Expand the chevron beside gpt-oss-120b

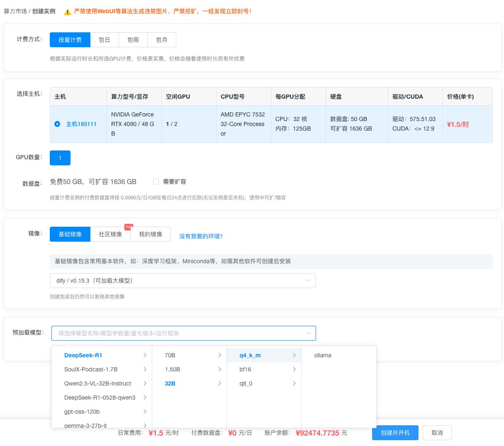(x=145, y=412)
